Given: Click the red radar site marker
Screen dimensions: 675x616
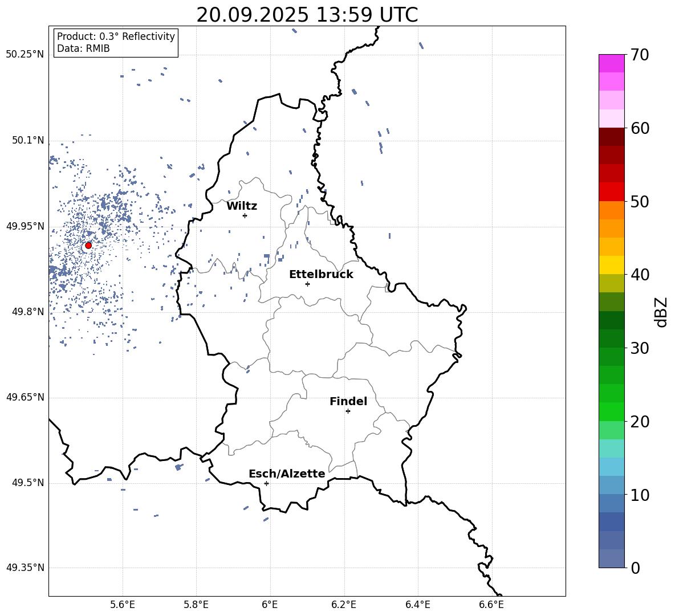Looking at the screenshot, I should (x=88, y=246).
